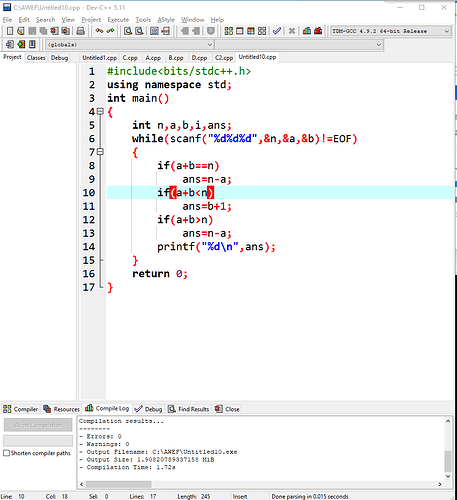Click the Go to function icon
Screen dimensions: 457x500
tap(154, 31)
